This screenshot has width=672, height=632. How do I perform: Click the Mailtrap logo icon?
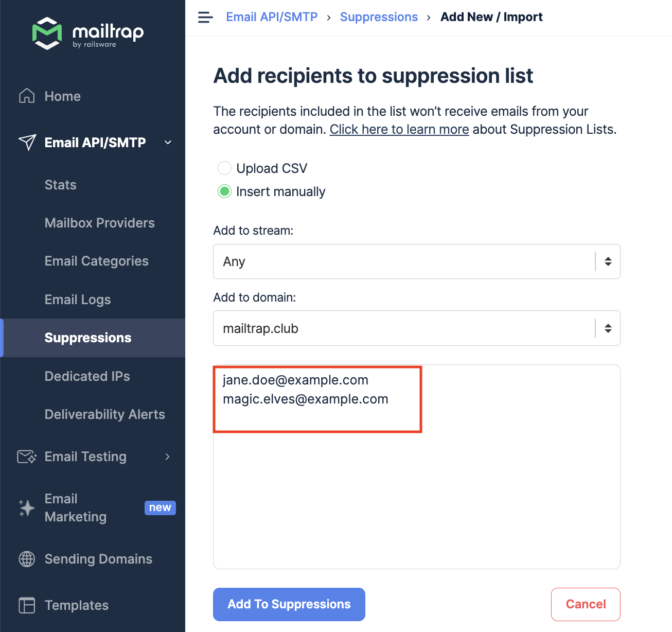tap(47, 33)
